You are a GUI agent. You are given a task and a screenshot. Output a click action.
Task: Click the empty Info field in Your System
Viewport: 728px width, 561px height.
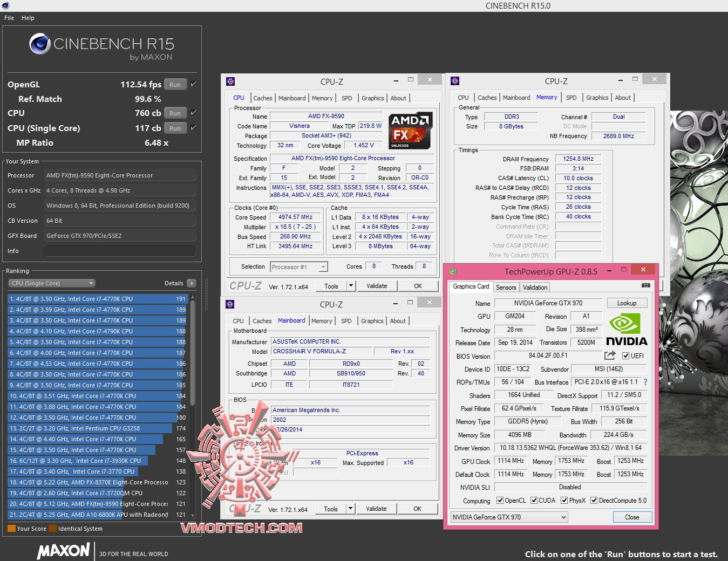pyautogui.click(x=120, y=251)
